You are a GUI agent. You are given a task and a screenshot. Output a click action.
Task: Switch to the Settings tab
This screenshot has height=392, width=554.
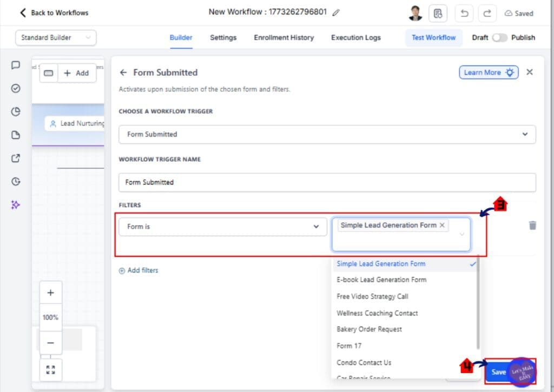[223, 37]
